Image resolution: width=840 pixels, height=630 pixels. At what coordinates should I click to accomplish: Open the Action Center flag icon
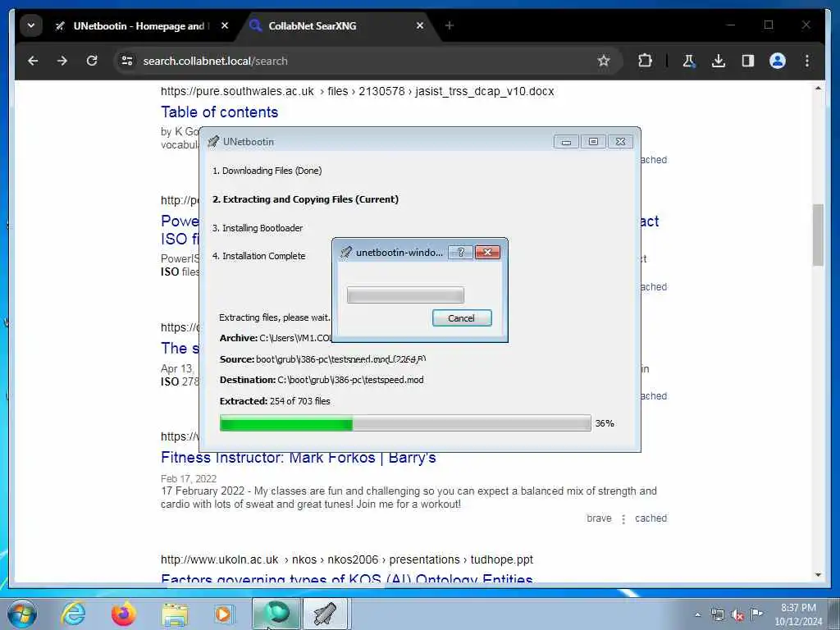pos(756,614)
